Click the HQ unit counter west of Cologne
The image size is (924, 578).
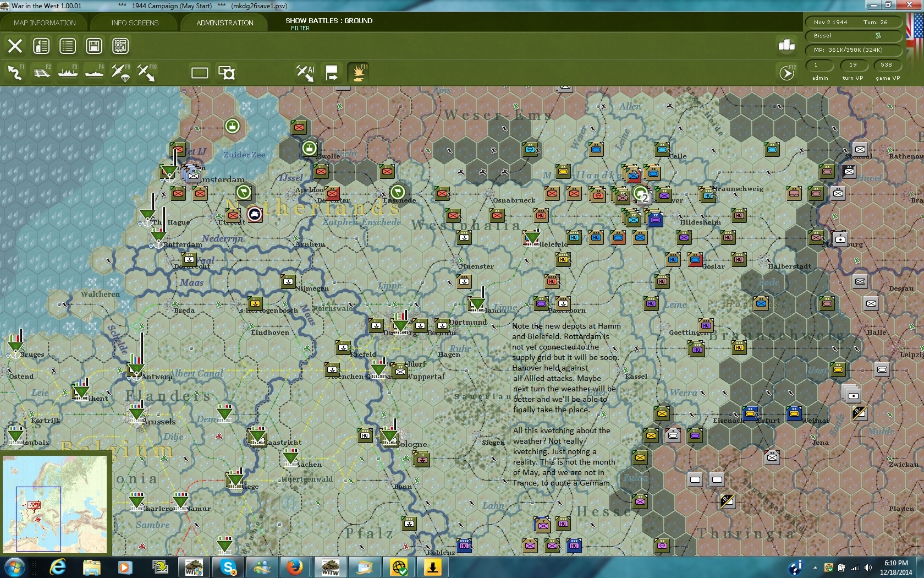point(365,435)
